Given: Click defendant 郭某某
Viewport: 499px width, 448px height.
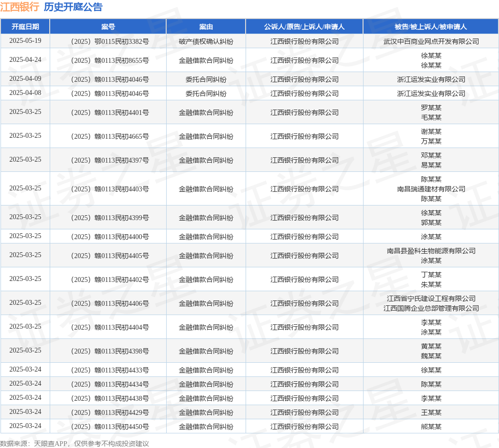Looking at the screenshot, I should pyautogui.click(x=431, y=223).
